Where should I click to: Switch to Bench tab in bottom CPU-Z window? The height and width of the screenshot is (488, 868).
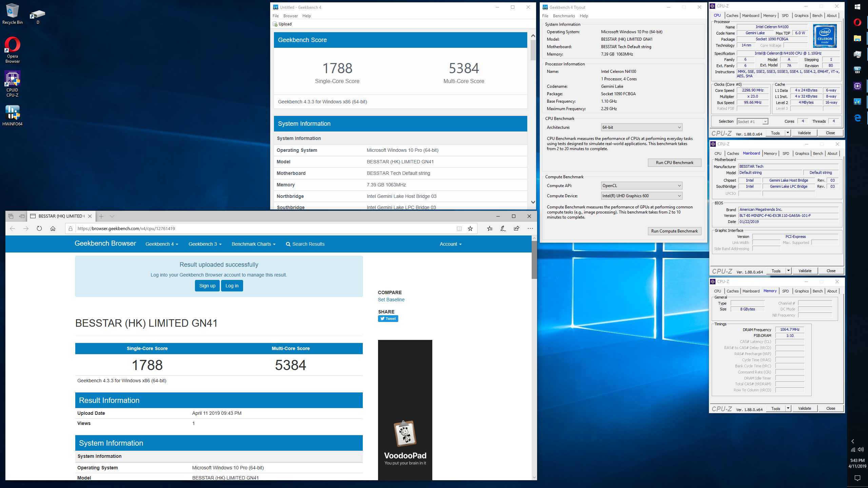[x=817, y=291]
